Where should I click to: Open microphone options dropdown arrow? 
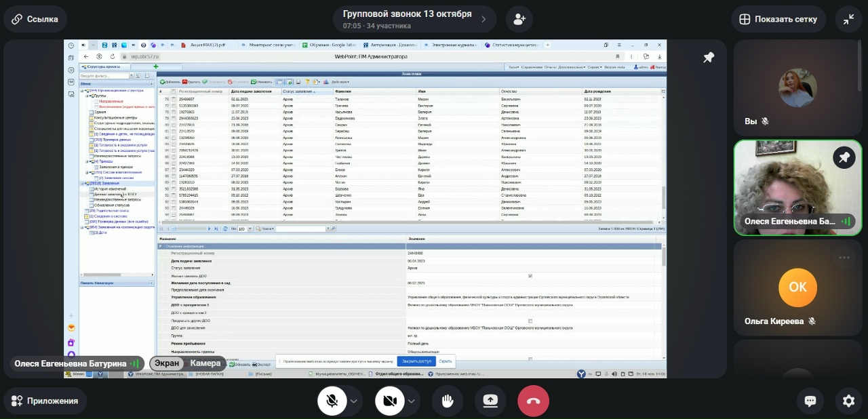click(x=353, y=401)
